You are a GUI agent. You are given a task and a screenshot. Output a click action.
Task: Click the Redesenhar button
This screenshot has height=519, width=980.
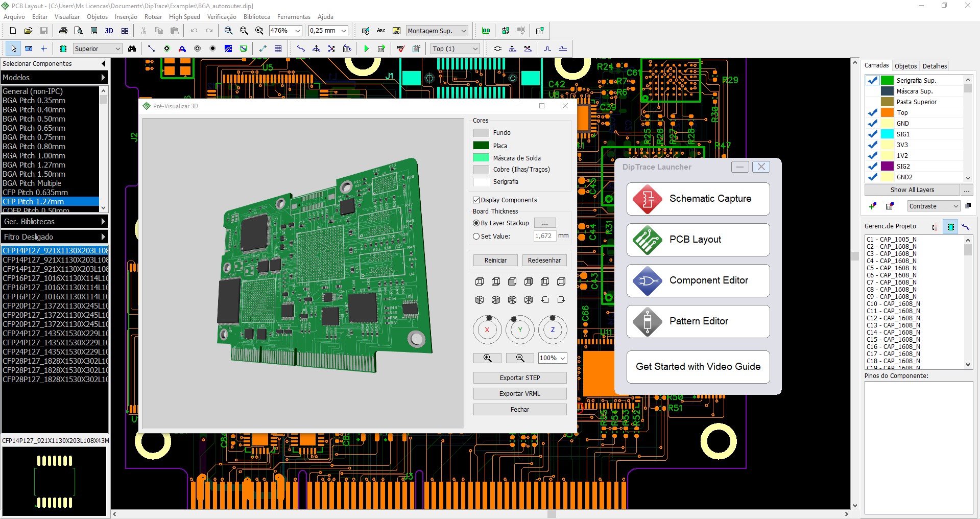(544, 261)
